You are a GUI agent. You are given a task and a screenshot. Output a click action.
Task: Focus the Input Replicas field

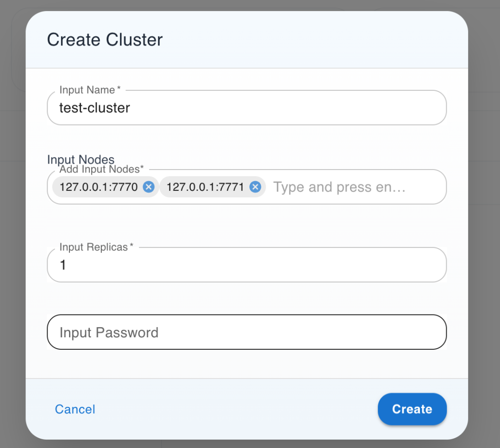(x=247, y=265)
